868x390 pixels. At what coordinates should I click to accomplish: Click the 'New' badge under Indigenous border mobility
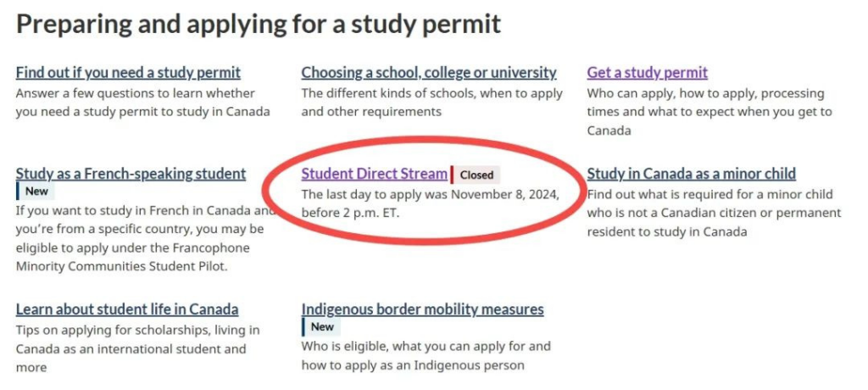tap(322, 327)
